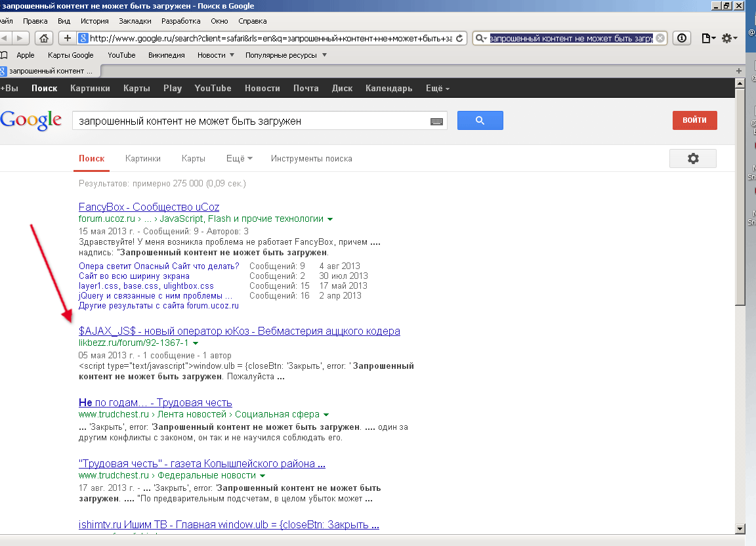
Task: Go forward with the navigation arrow
Action: point(20,38)
